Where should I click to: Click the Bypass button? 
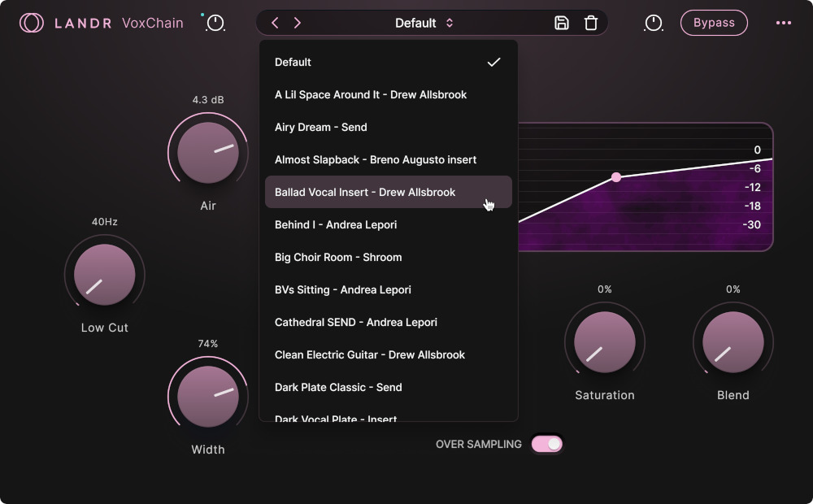(714, 23)
